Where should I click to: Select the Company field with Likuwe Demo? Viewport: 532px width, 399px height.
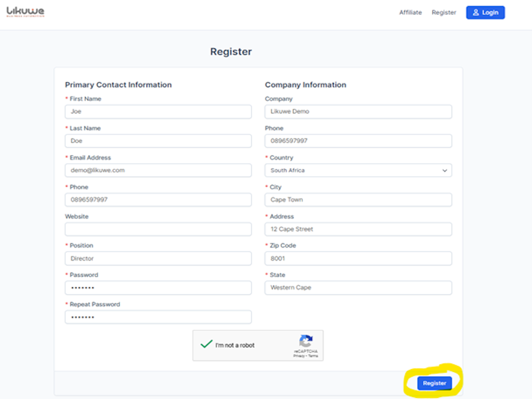pyautogui.click(x=358, y=112)
